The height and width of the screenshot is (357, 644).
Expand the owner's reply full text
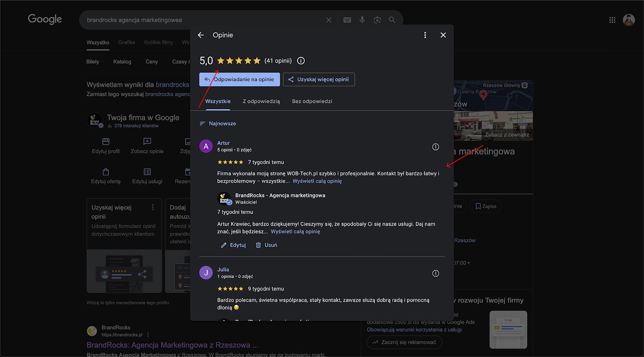[295, 231]
